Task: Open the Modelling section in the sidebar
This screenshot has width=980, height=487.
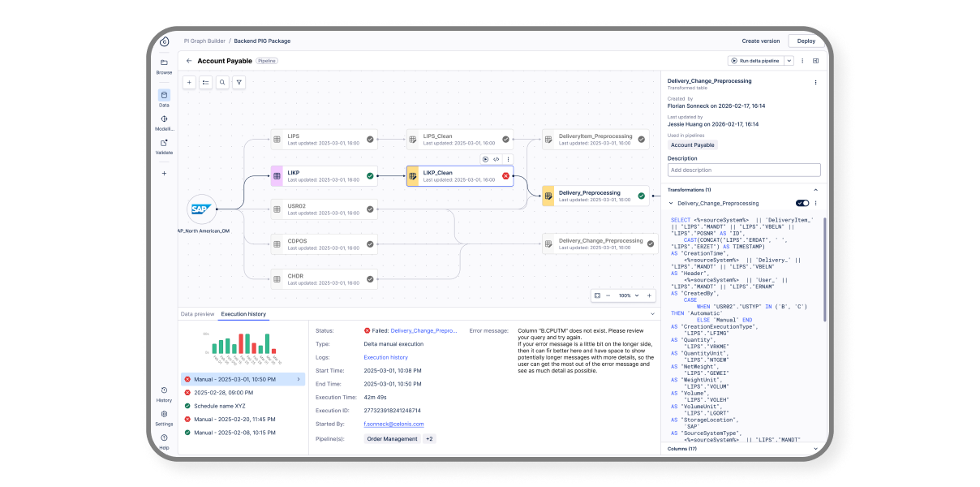Action: tap(164, 119)
